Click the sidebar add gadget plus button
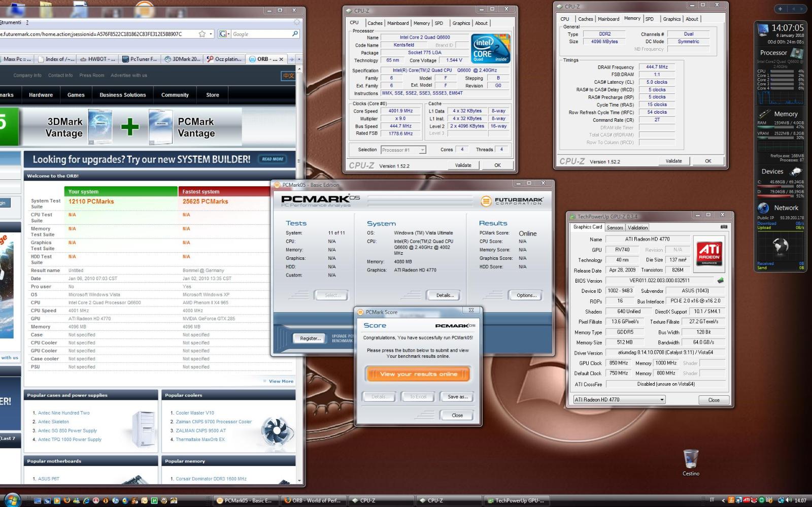812x507 pixels. (x=780, y=9)
